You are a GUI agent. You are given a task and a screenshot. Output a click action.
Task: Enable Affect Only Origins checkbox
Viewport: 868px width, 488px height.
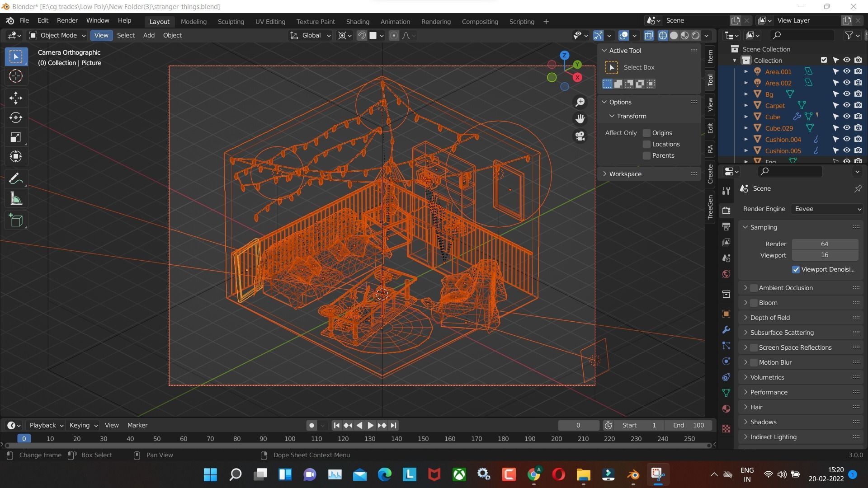pyautogui.click(x=646, y=133)
